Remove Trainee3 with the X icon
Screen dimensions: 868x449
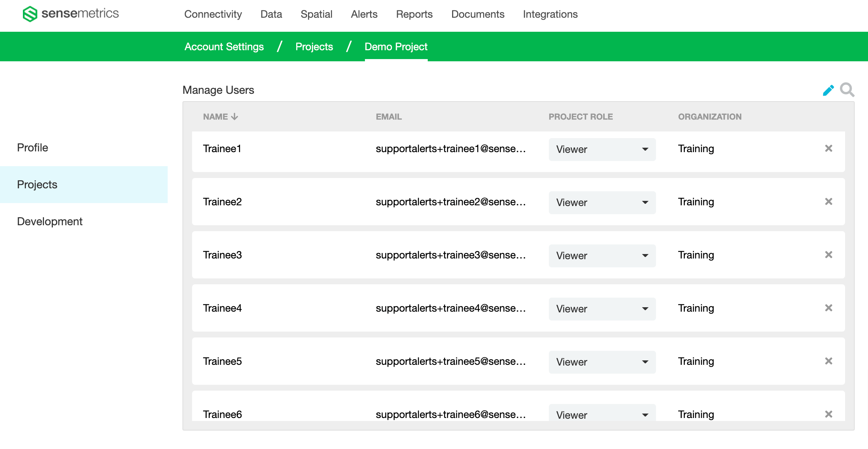[x=828, y=255]
